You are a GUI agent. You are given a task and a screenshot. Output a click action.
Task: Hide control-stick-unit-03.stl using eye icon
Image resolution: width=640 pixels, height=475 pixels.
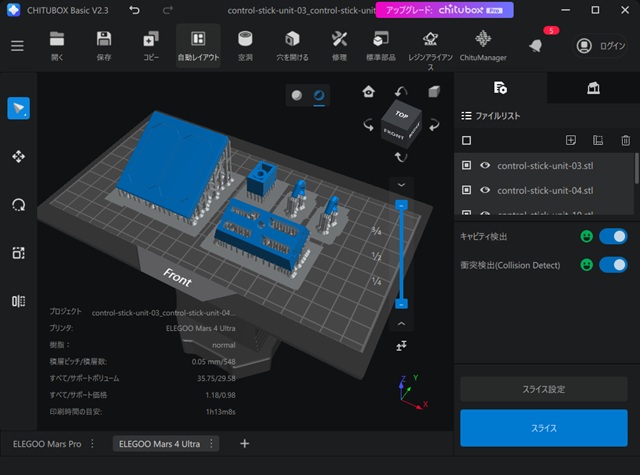[x=485, y=165]
